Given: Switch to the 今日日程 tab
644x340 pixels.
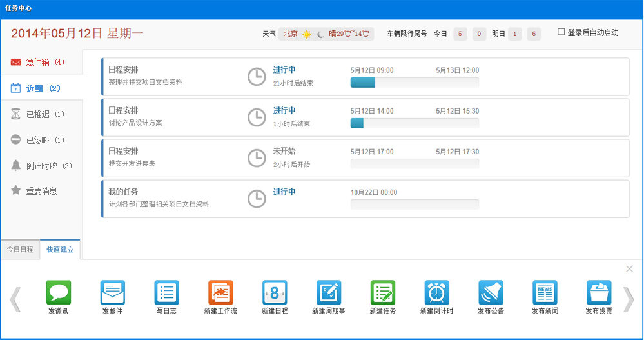Looking at the screenshot, I should pos(20,249).
